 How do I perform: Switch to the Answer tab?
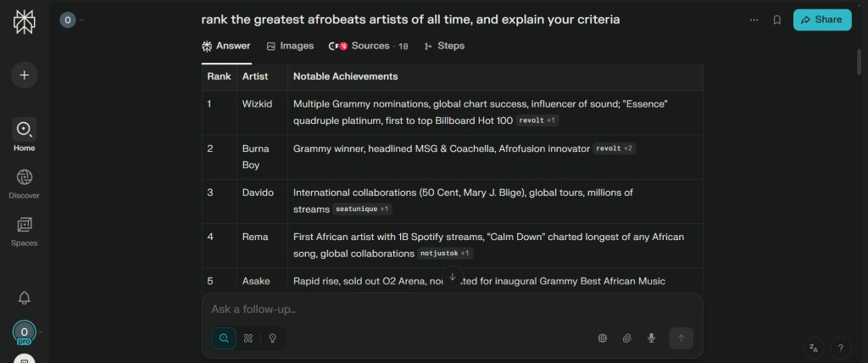click(x=226, y=46)
